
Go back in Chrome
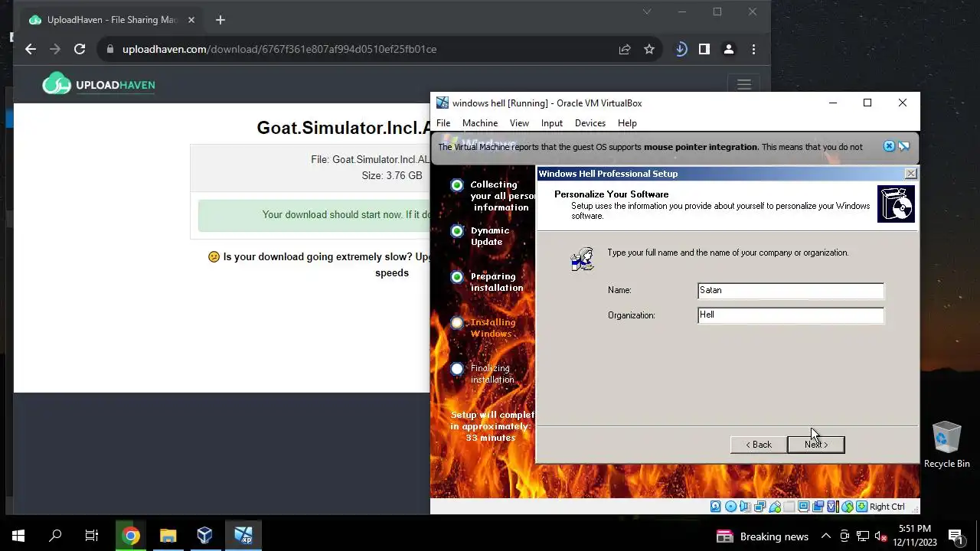tap(31, 49)
